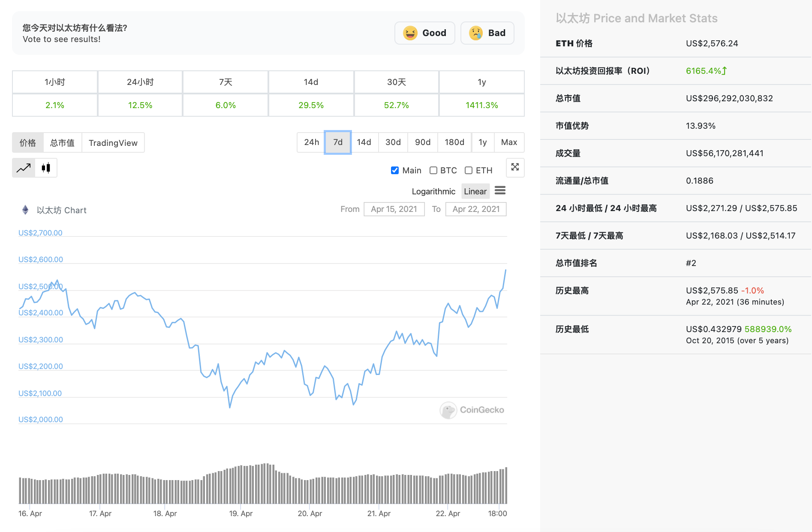Open the TradingView tab
The image size is (812, 532).
[x=113, y=142]
